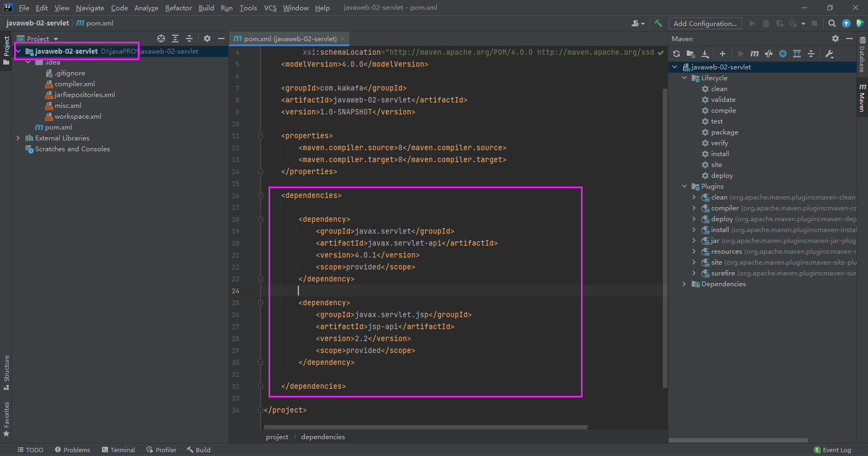Open Search Everywhere magnifier
The height and width of the screenshot is (456, 868).
point(832,23)
